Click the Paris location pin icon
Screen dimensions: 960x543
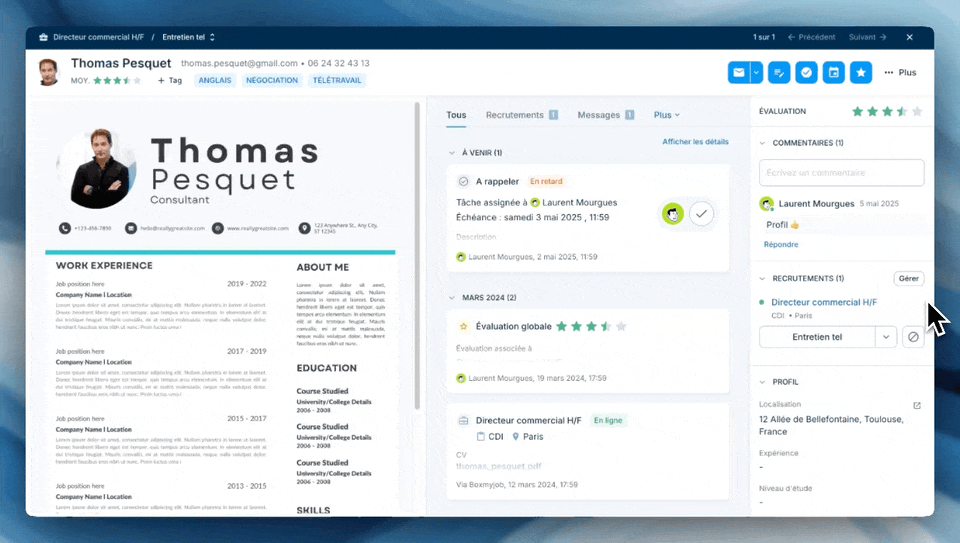coord(516,436)
